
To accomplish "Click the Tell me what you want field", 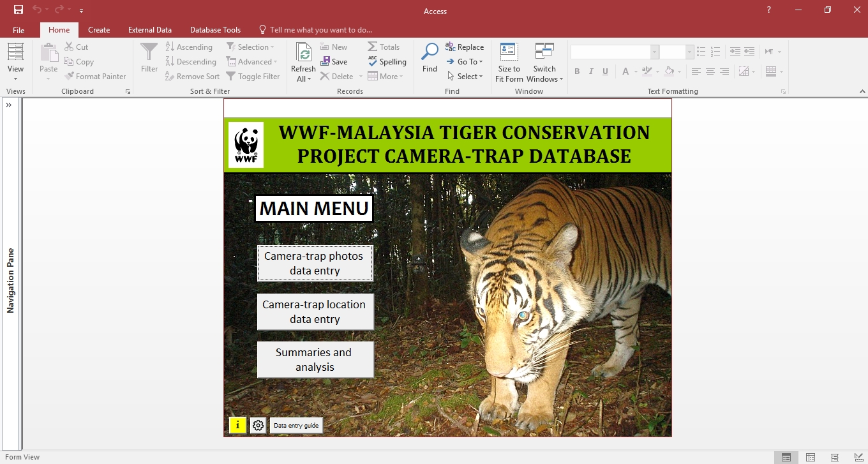I will [x=320, y=30].
